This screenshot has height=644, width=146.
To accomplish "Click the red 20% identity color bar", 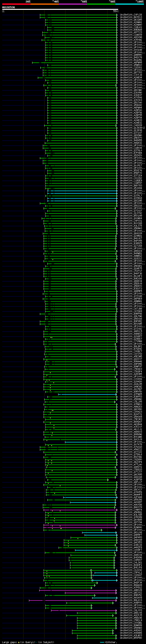I will coord(16,4).
